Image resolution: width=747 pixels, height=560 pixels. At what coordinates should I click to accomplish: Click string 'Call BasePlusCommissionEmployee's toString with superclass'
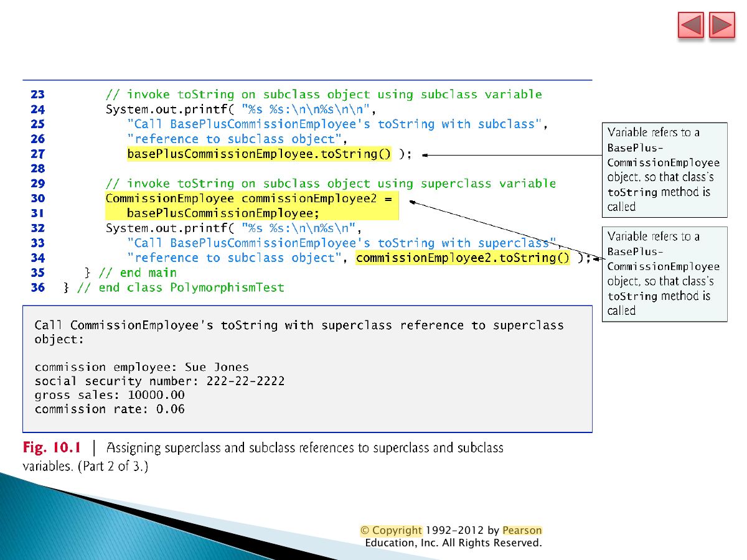342,243
